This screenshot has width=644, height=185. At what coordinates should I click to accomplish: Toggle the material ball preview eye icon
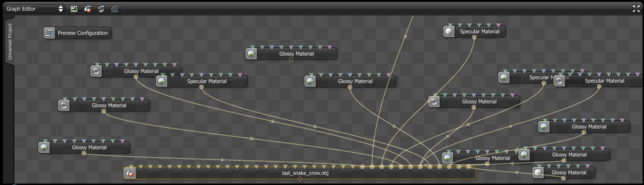point(101,9)
